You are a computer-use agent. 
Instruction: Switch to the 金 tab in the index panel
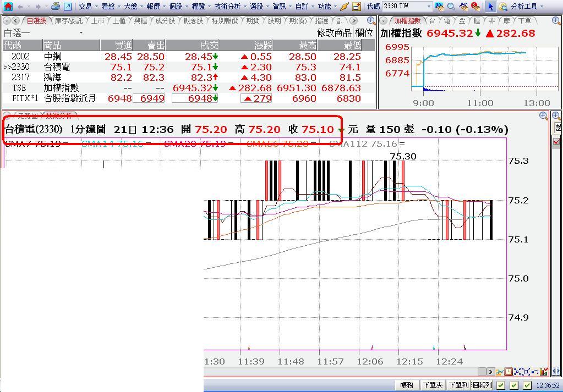tap(462, 21)
